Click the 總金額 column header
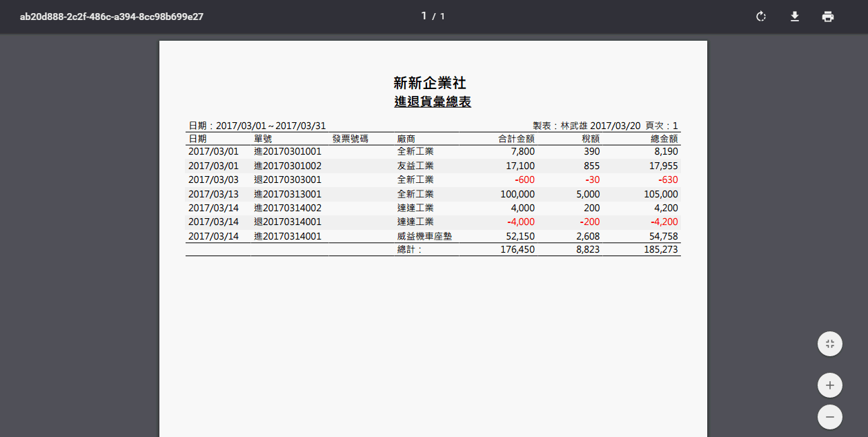The image size is (868, 437). tap(664, 138)
